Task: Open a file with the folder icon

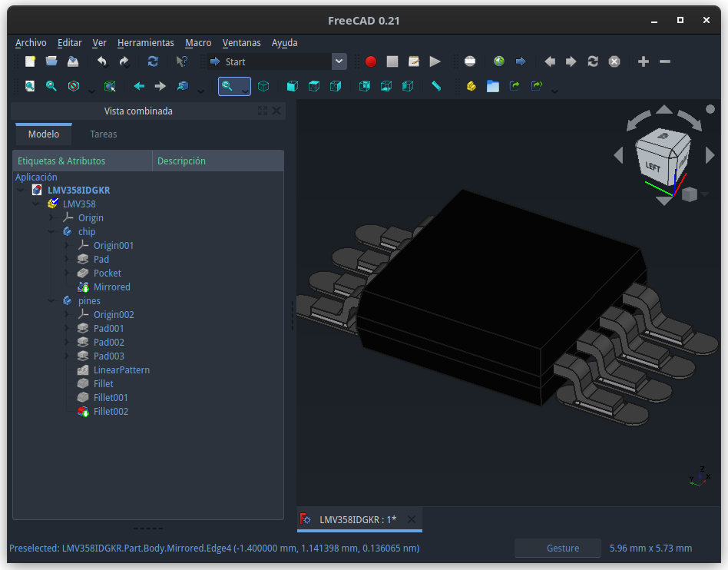Action: click(x=51, y=61)
